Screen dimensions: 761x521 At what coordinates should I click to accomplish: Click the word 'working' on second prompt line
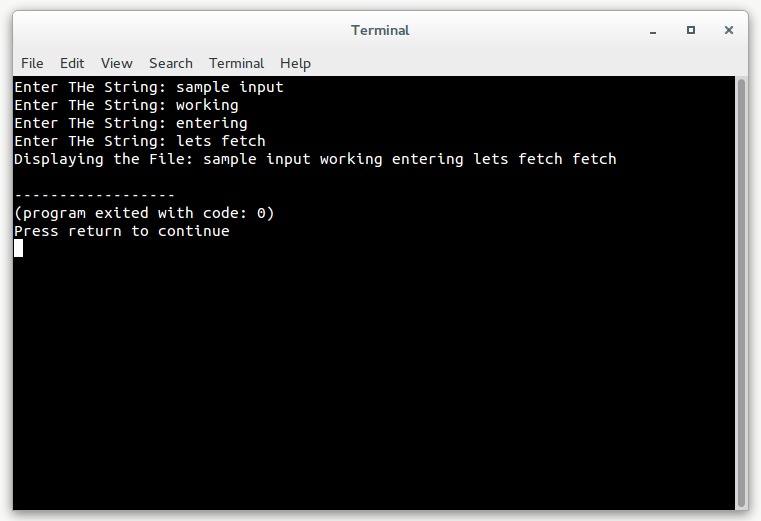pyautogui.click(x=207, y=105)
